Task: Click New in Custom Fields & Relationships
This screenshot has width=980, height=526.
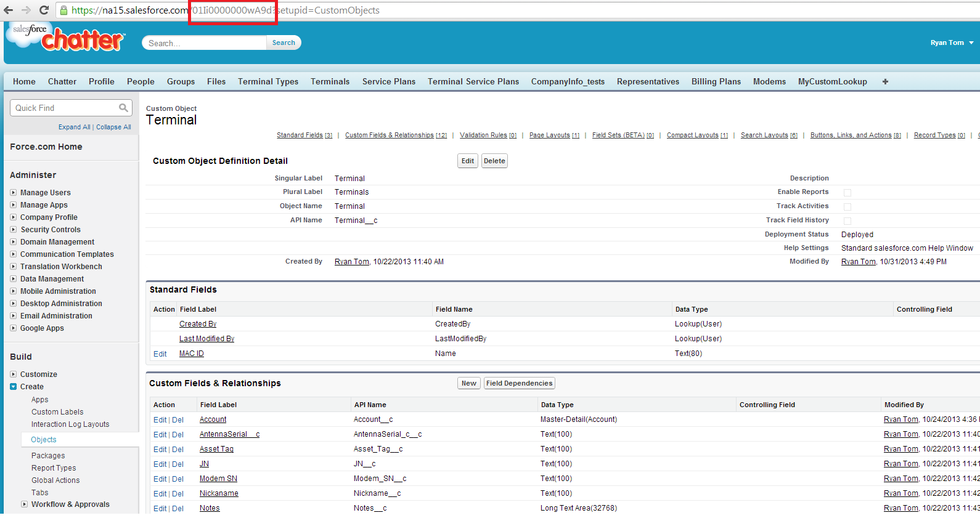Action: click(x=468, y=383)
